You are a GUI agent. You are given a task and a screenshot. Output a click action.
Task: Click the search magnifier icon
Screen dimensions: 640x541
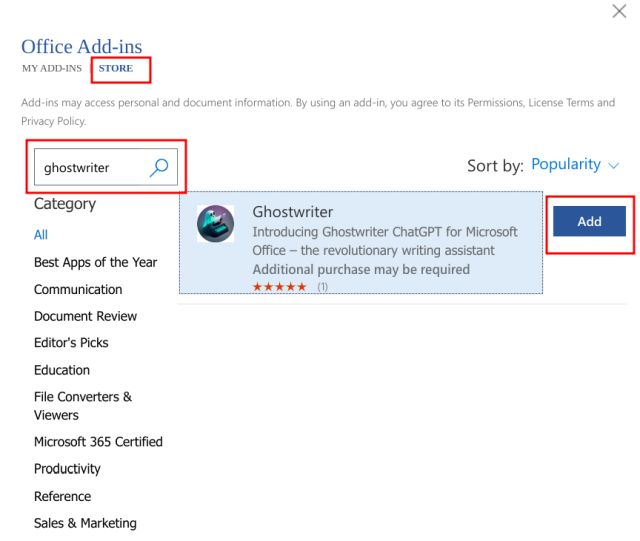(x=159, y=168)
